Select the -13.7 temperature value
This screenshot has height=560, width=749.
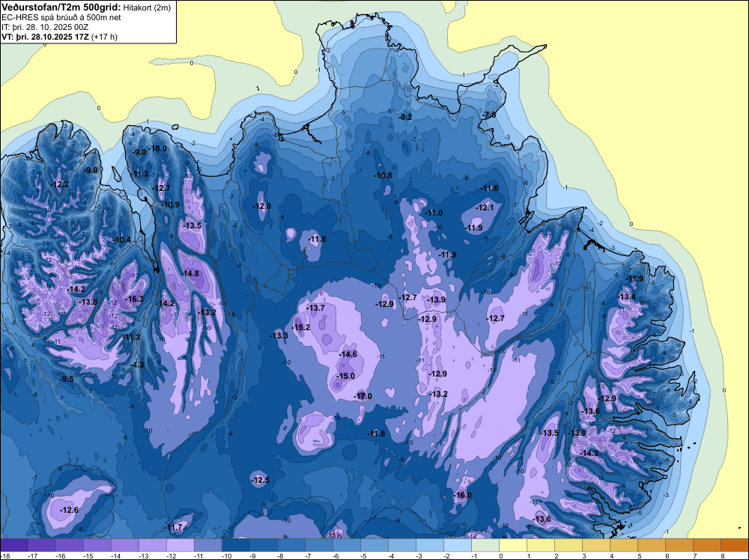[316, 308]
